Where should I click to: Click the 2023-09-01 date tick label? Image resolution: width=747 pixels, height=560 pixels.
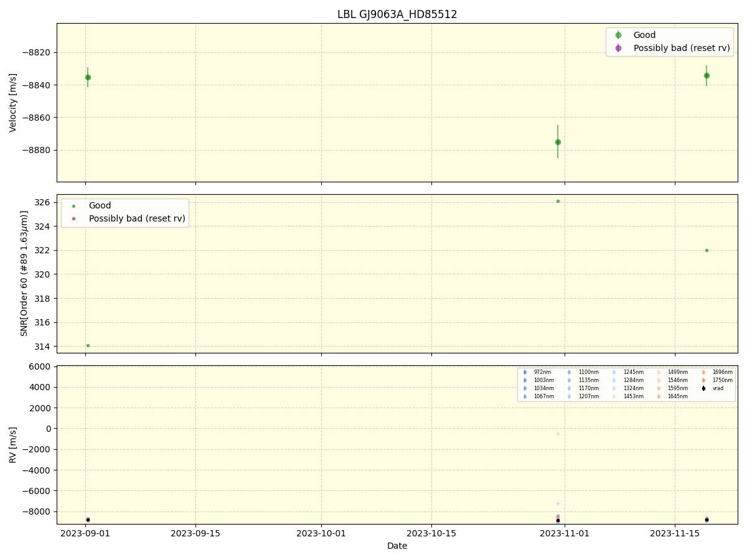click(85, 533)
